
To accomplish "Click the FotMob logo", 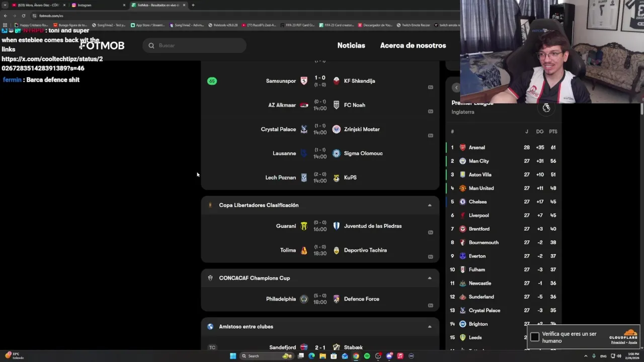I will (x=102, y=45).
